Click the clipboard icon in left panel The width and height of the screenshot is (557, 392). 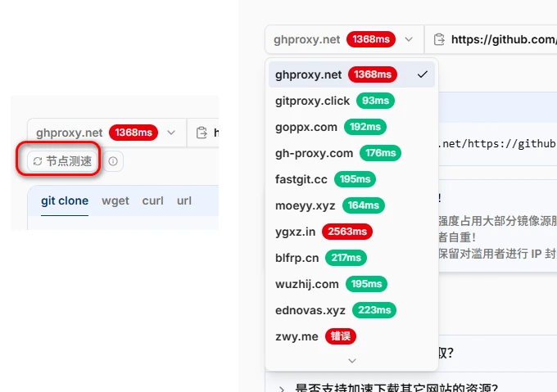tap(202, 133)
